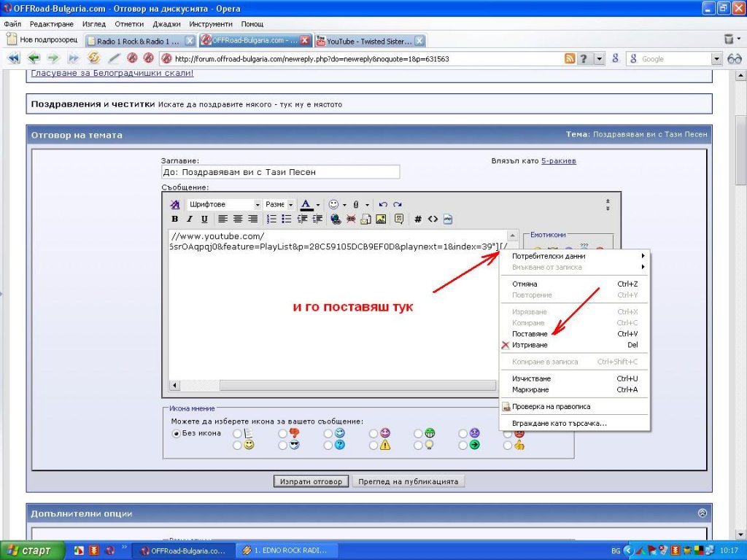Decrease indent in the editor
This screenshot has height=560, width=747.
pos(302,219)
